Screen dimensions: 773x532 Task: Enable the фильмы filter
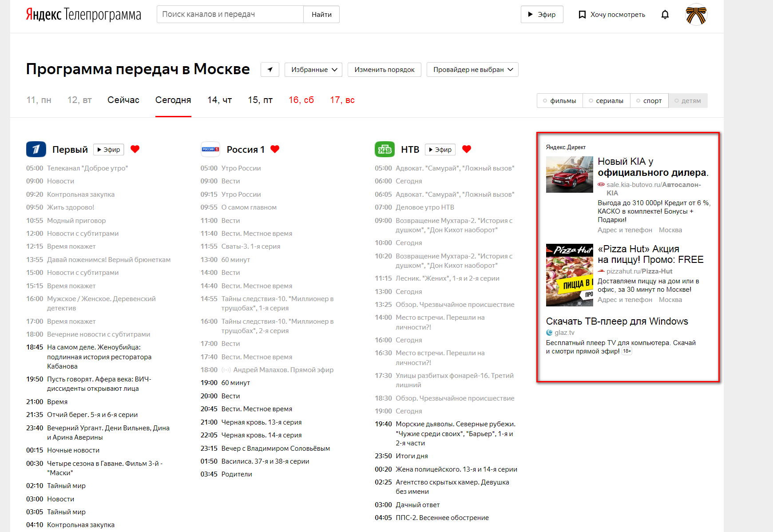[x=559, y=100]
